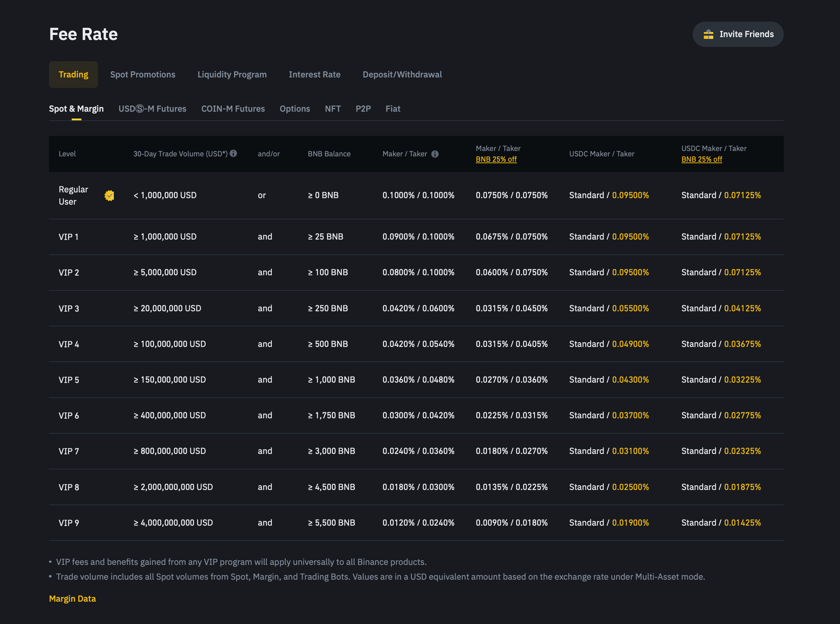Click the VIP 1 level cell
The width and height of the screenshot is (840, 624).
pos(68,237)
